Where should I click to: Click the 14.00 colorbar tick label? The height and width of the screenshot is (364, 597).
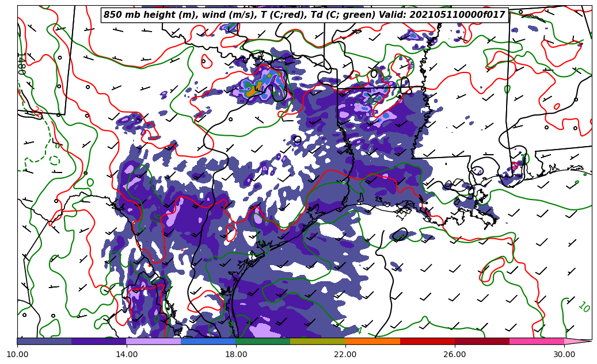tap(127, 354)
